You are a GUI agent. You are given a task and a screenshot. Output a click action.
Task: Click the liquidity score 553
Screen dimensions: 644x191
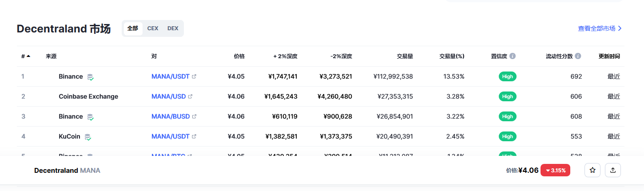point(576,136)
